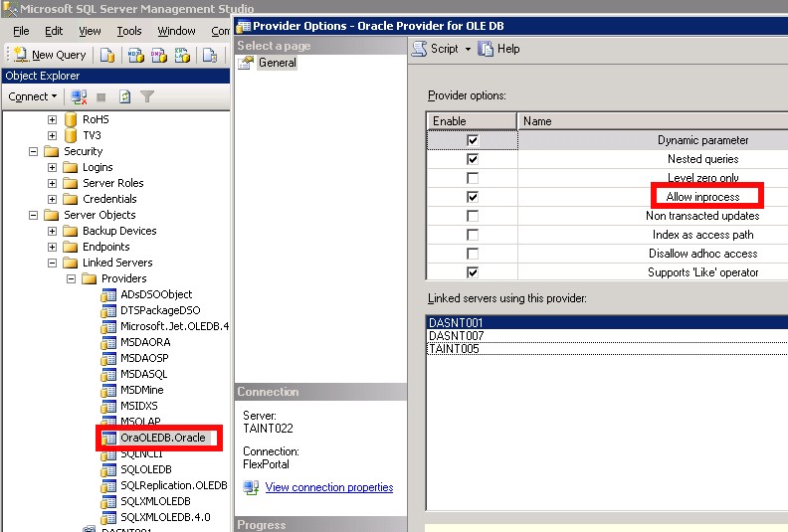Click the Refresh icon in Object Explorer
Screen dimensions: 788x532
tap(124, 96)
